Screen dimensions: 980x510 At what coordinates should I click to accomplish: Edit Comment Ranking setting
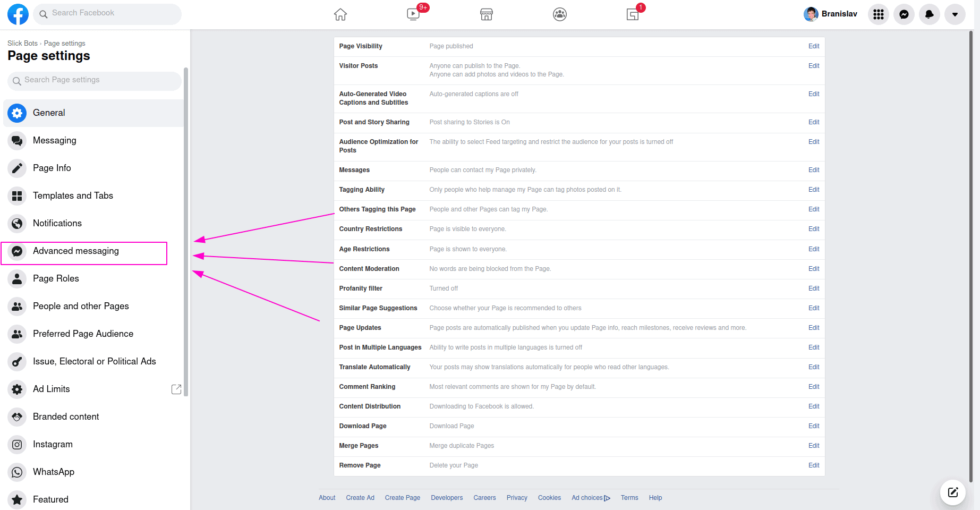coord(814,387)
